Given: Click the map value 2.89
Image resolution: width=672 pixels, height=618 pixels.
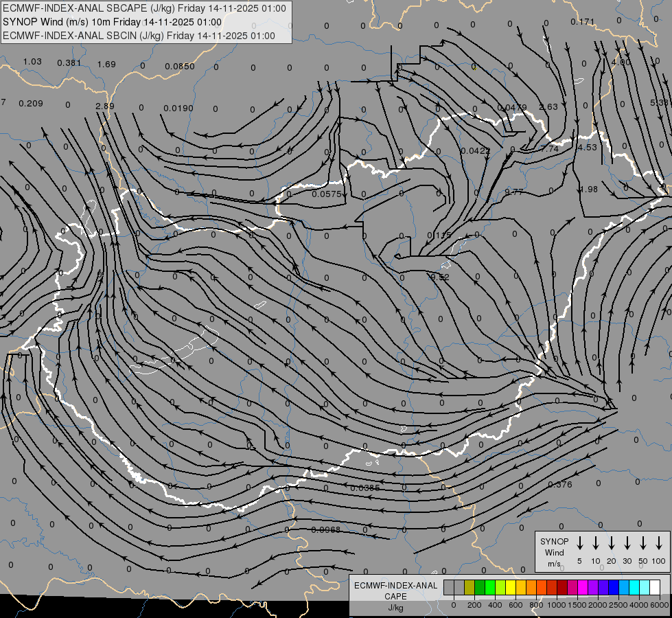Looking at the screenshot, I should [x=105, y=106].
